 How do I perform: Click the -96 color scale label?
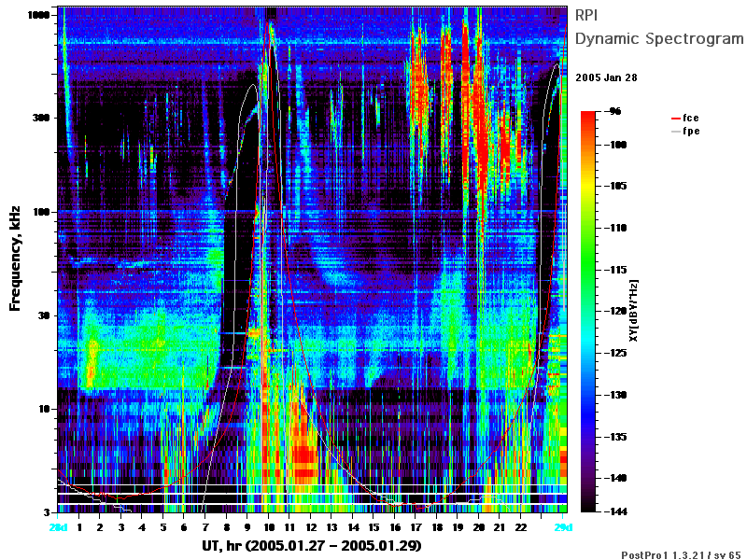tap(614, 111)
